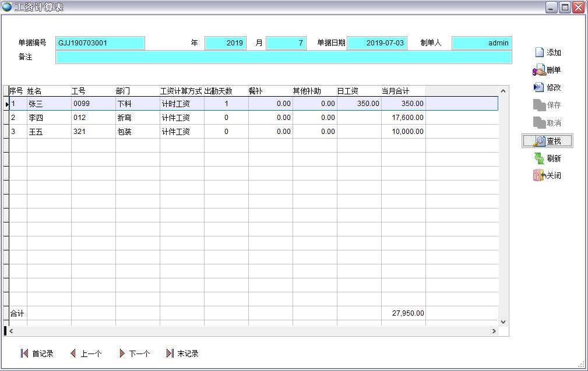
Task: Click the horizontal scrollbar right arrow
Action: tap(494, 331)
